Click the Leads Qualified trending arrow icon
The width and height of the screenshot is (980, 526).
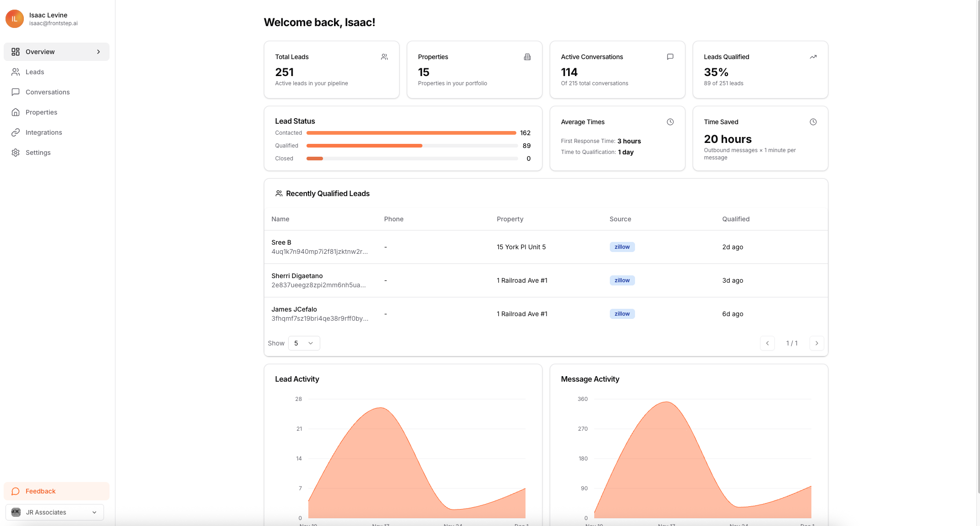[813, 56]
